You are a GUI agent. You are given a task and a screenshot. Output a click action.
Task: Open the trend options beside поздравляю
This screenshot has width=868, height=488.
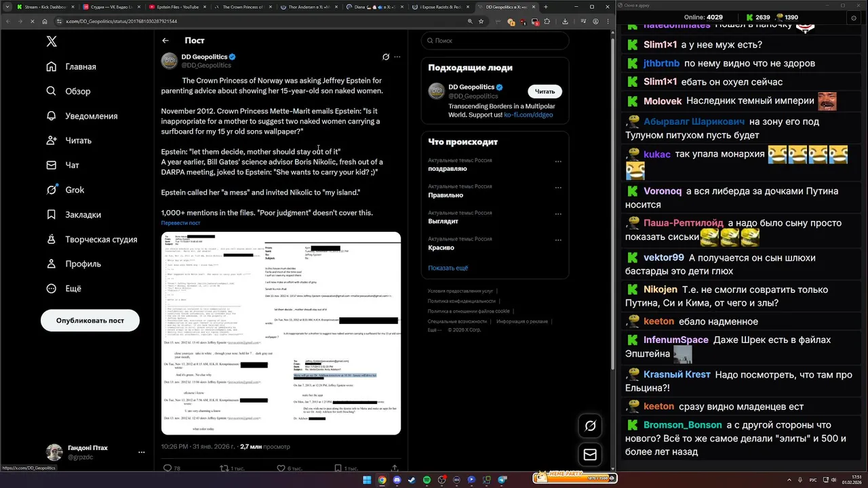click(x=558, y=162)
